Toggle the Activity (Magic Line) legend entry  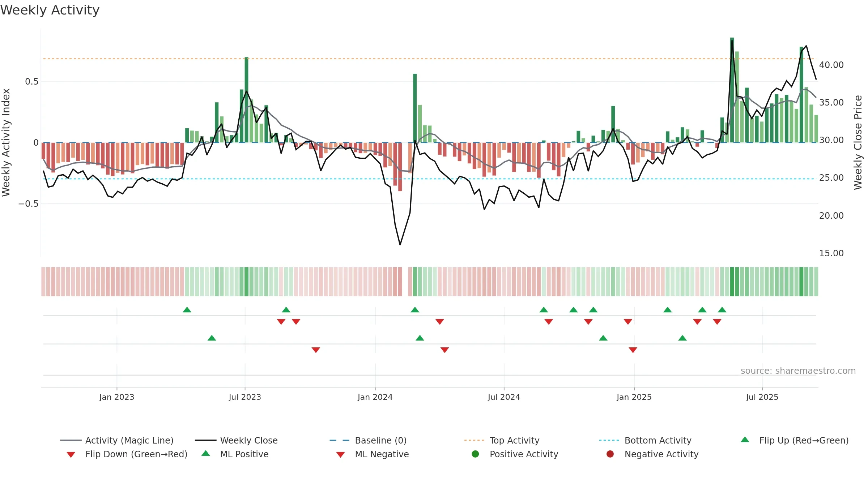[117, 440]
